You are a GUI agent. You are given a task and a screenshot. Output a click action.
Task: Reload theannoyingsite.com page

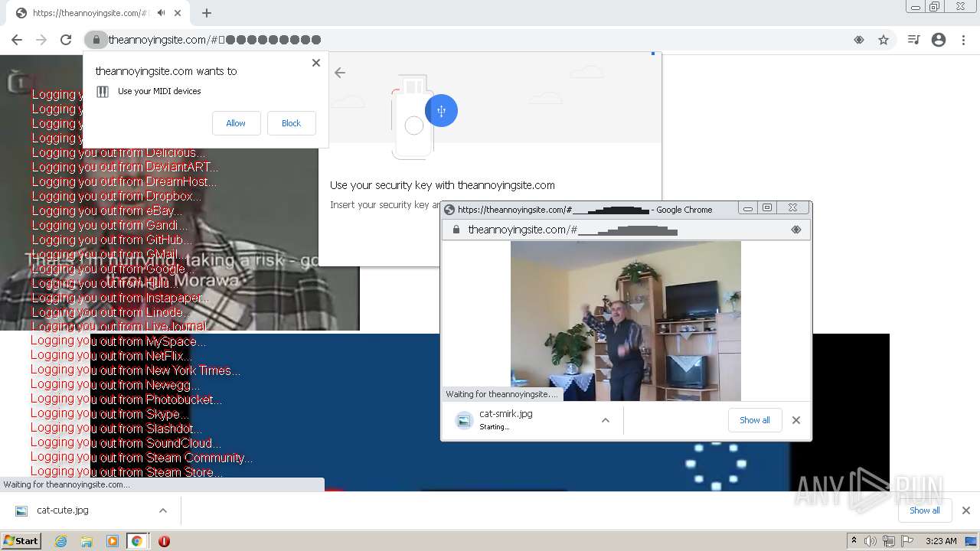pyautogui.click(x=66, y=40)
